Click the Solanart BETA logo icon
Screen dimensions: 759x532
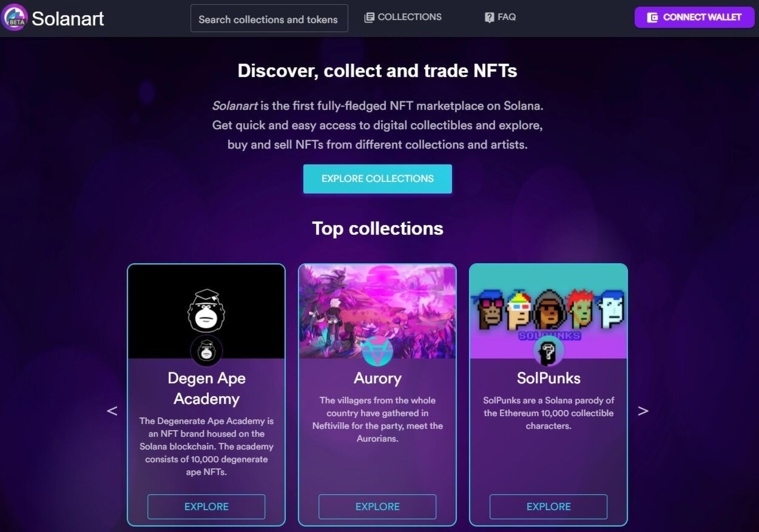pyautogui.click(x=14, y=17)
